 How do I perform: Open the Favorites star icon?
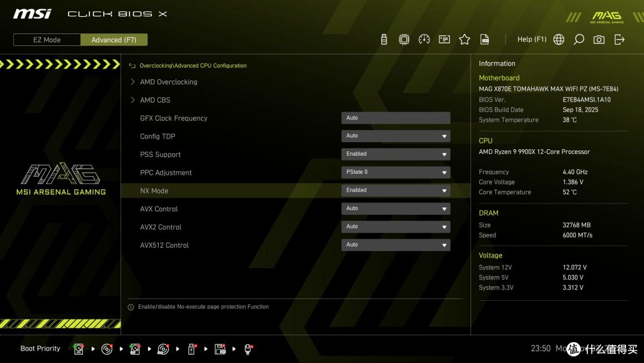[x=465, y=39]
